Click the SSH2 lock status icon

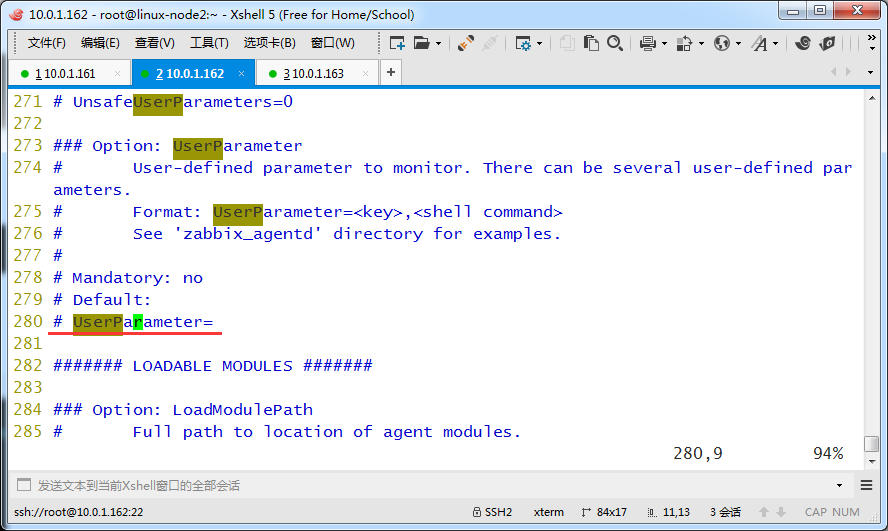[477, 512]
